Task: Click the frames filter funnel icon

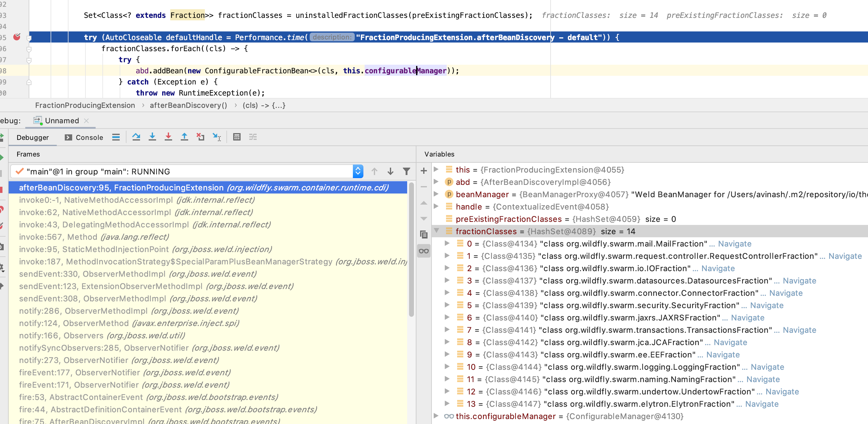Action: pyautogui.click(x=407, y=172)
